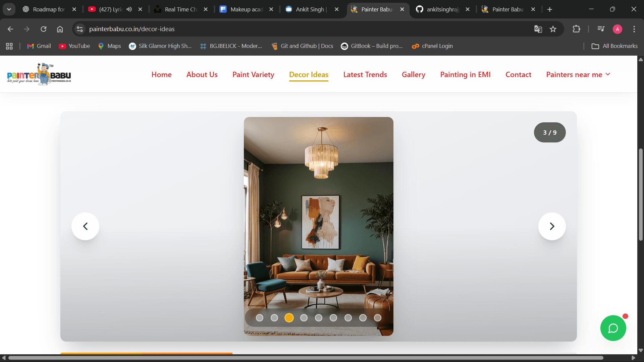The image size is (644, 362).
Task: Open the Painting in EMI link
Action: click(465, 74)
